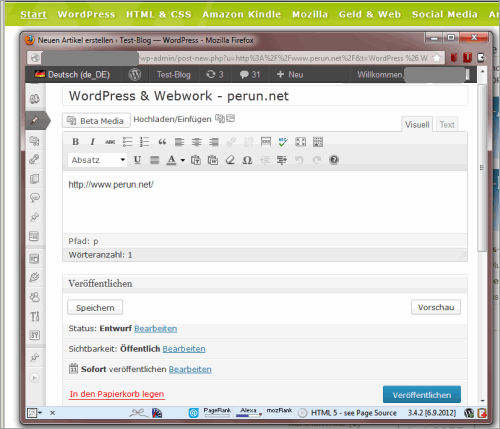Paste from Word
500x429 pixels.
click(x=213, y=160)
